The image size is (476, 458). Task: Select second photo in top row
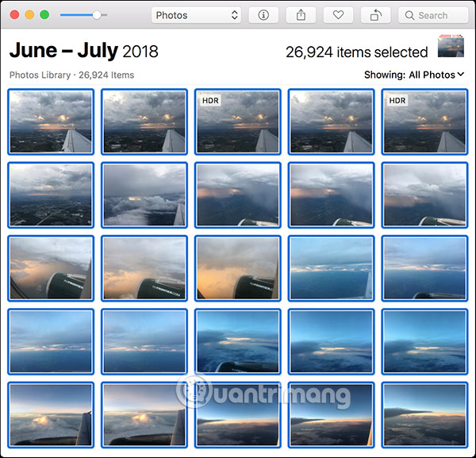point(144,121)
